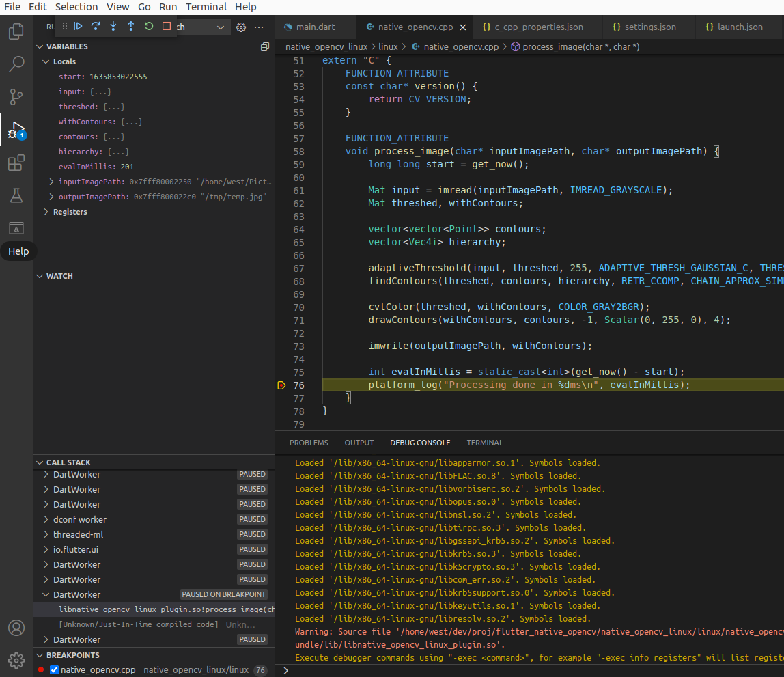This screenshot has height=677, width=784.
Task: Click the Continue debug button
Action: coord(78,27)
